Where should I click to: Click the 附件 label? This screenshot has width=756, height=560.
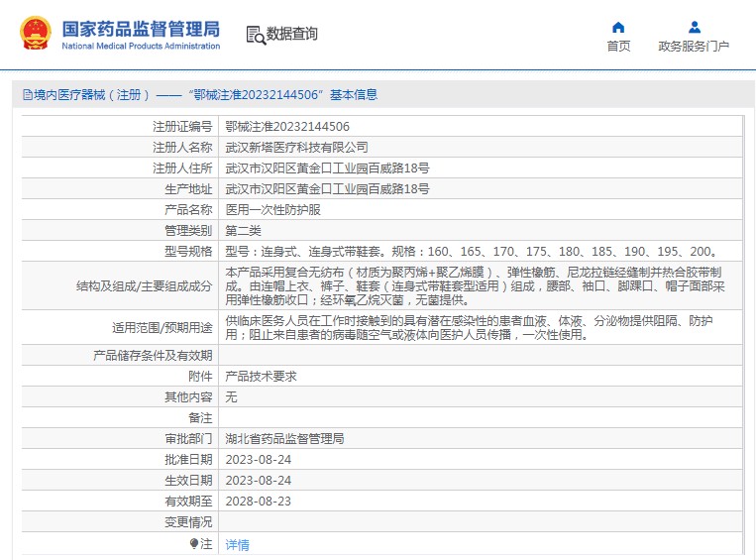tap(200, 377)
